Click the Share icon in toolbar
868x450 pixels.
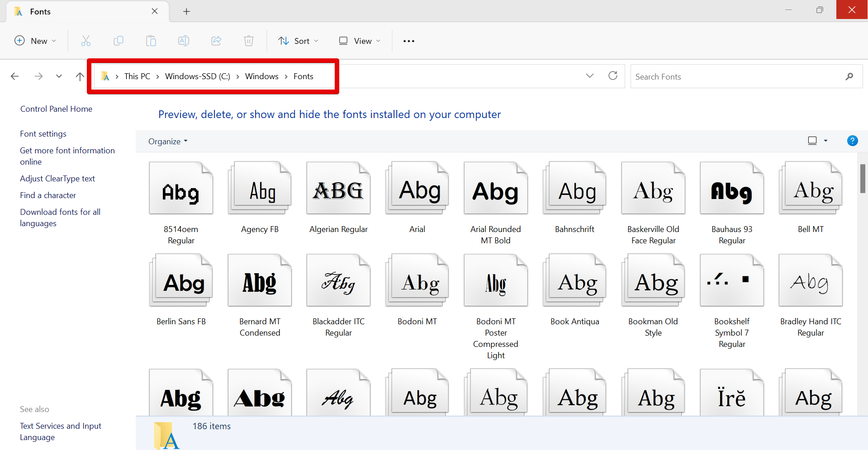coord(216,41)
